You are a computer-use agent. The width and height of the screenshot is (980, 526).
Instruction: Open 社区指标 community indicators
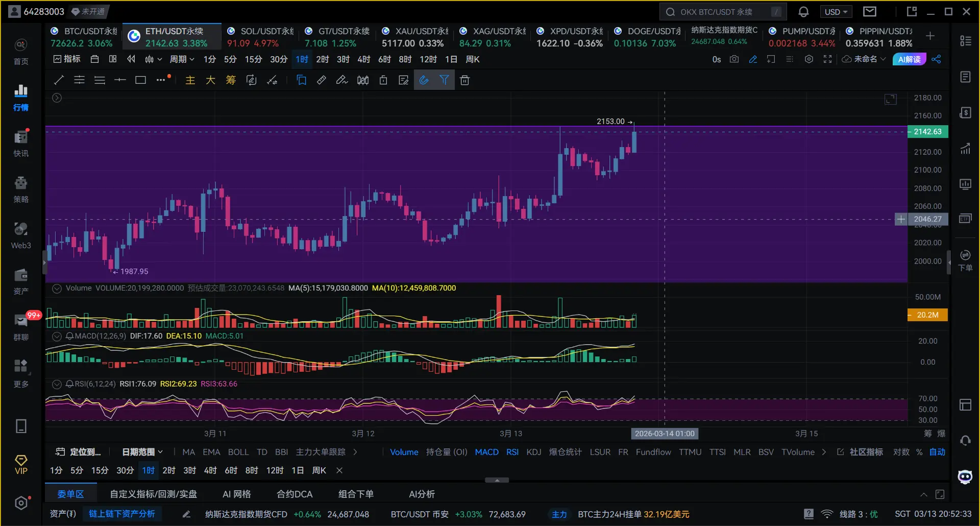pos(860,452)
